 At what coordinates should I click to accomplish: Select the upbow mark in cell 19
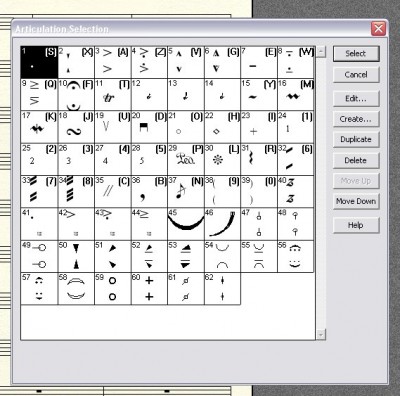click(x=113, y=127)
